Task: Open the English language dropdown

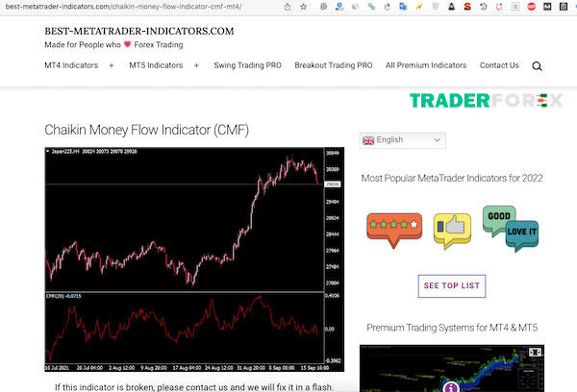Action: coord(403,140)
